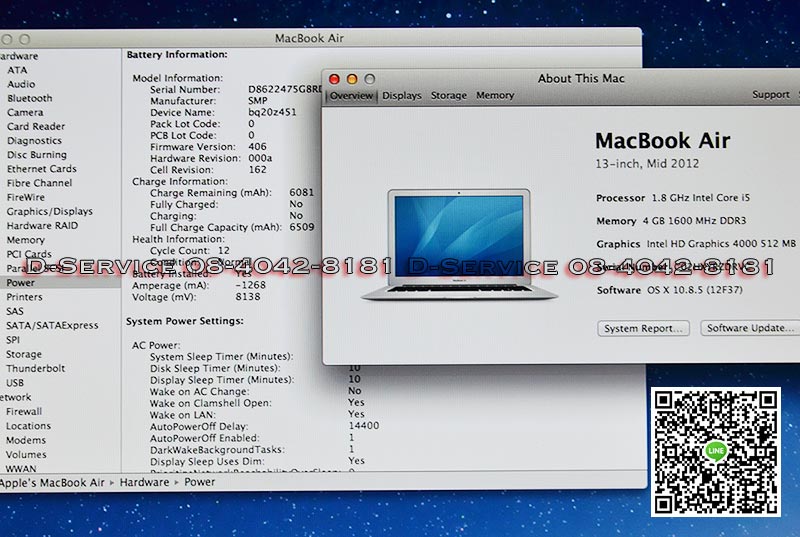The image size is (800, 537).
Task: Click Power in the bottom path bar
Action: pos(199,482)
